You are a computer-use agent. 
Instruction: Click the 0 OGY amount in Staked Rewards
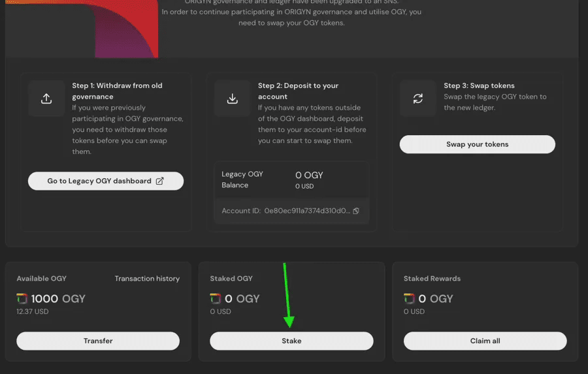[436, 299]
